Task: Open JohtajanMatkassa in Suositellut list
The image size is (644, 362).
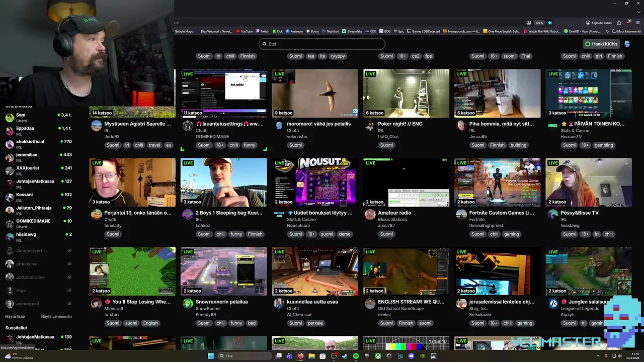Action: (x=39, y=339)
